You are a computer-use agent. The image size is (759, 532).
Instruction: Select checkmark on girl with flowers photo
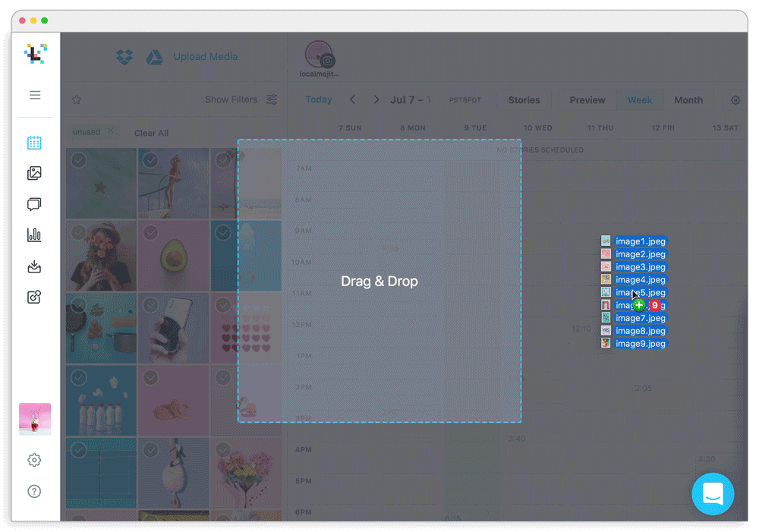[78, 232]
